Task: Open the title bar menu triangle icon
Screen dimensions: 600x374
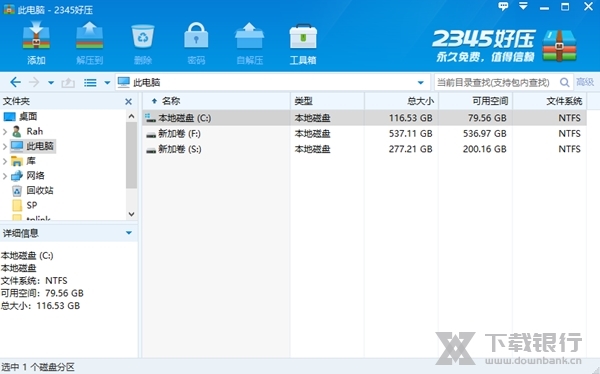Action: (x=523, y=6)
